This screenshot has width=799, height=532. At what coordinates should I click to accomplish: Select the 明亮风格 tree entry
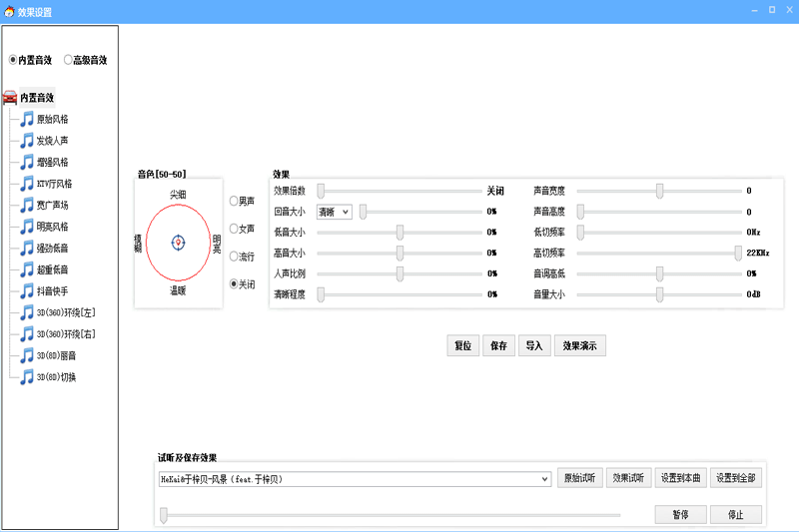coord(52,227)
